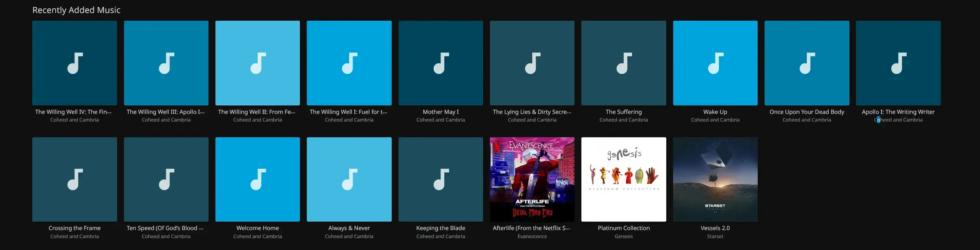Screen dimensions: 980x250
Task: Open the Starset Vessels 2.0 album art
Action: point(715,179)
